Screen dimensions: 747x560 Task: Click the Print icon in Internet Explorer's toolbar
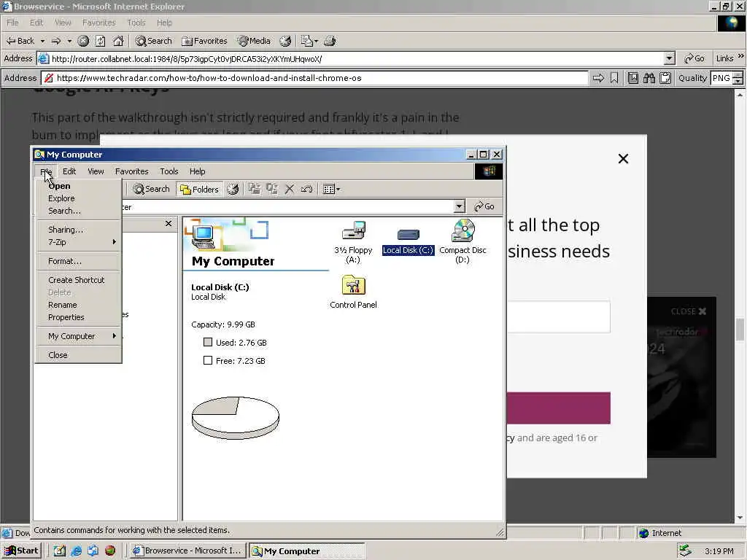tap(330, 41)
